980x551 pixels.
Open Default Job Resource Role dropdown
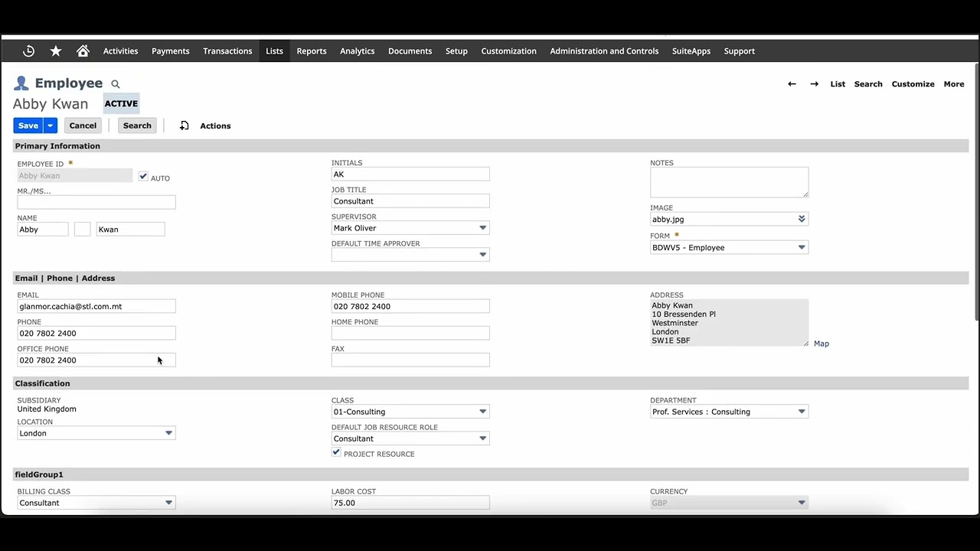coord(482,439)
